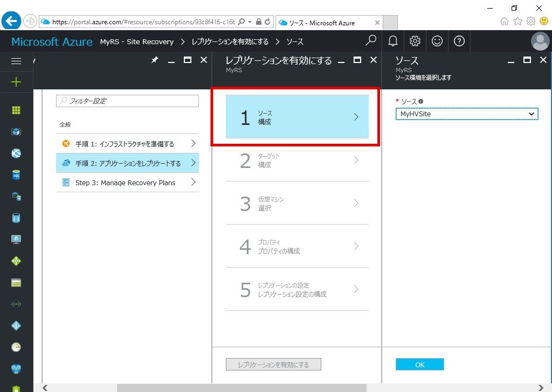This screenshot has width=552, height=392.
Task: Open the browser favorites star icon
Action: point(517,22)
